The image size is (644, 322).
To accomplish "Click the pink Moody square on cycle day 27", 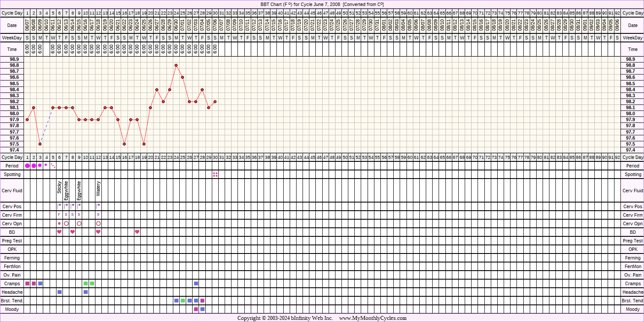I will [x=196, y=309].
